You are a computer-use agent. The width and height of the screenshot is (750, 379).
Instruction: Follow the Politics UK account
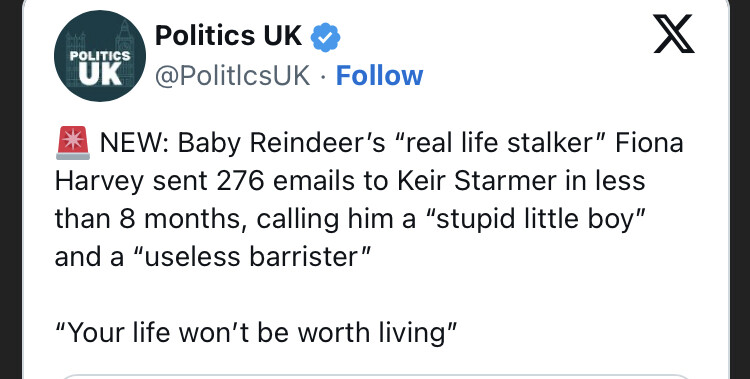point(379,76)
